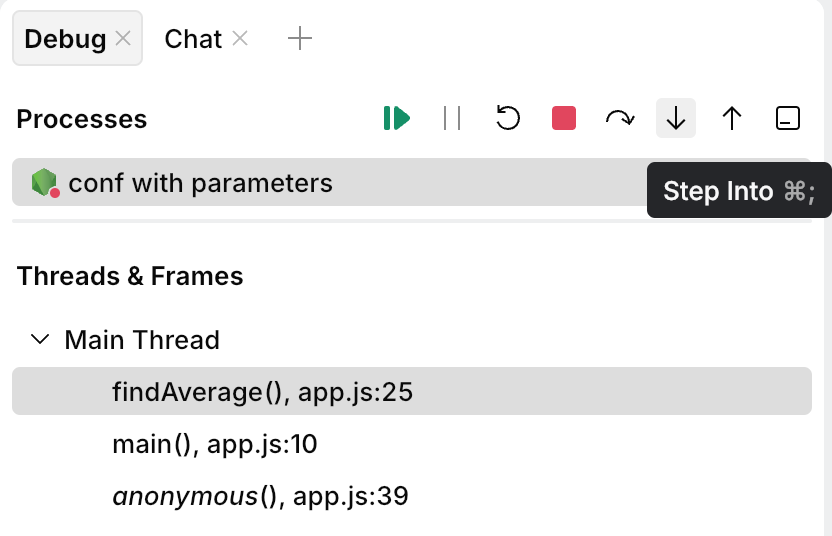The height and width of the screenshot is (536, 832).
Task: Click the Rerun debug session icon
Action: [508, 119]
